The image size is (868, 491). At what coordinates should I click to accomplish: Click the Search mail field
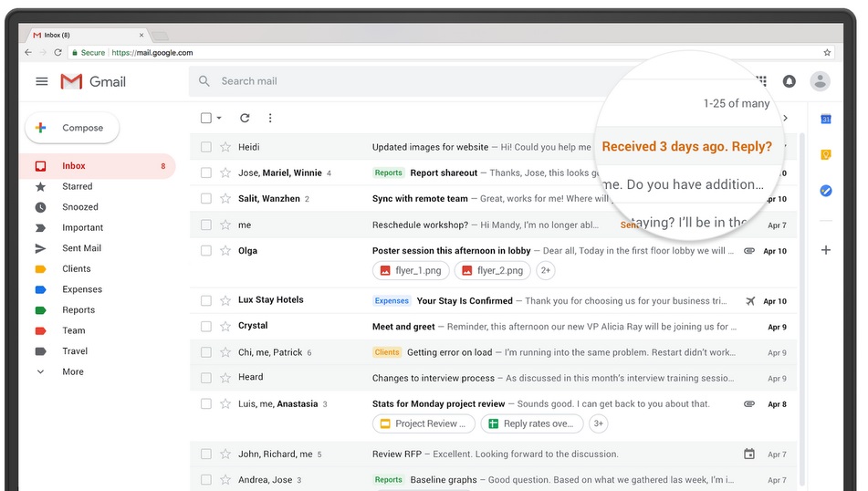coord(392,81)
